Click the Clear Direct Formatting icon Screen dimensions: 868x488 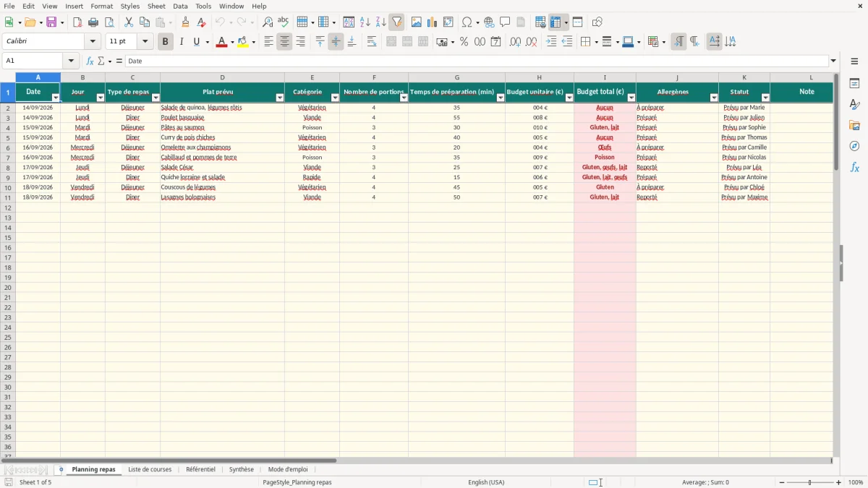202,22
